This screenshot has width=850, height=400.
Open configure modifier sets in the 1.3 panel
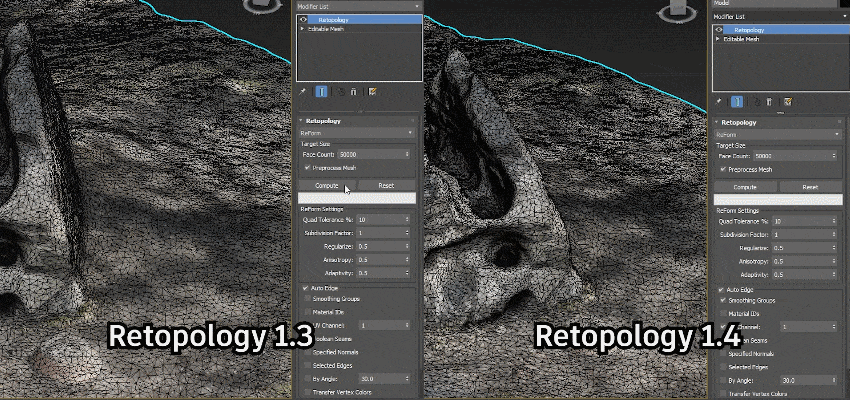[372, 92]
